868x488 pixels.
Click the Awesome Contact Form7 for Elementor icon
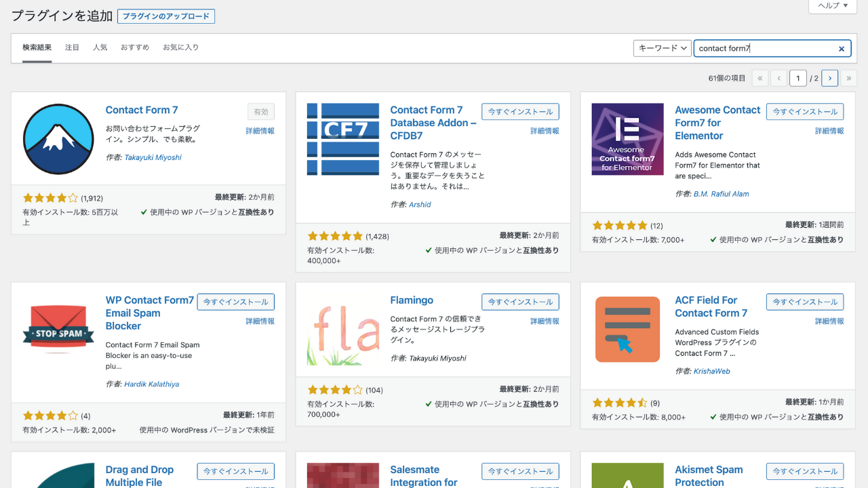click(x=628, y=139)
